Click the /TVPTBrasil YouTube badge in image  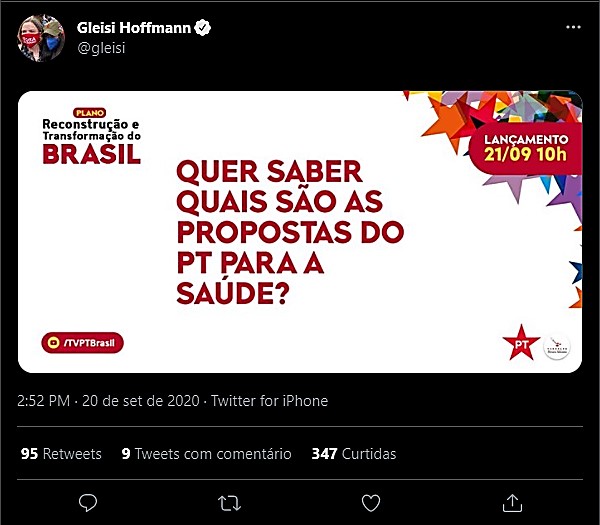click(x=83, y=342)
